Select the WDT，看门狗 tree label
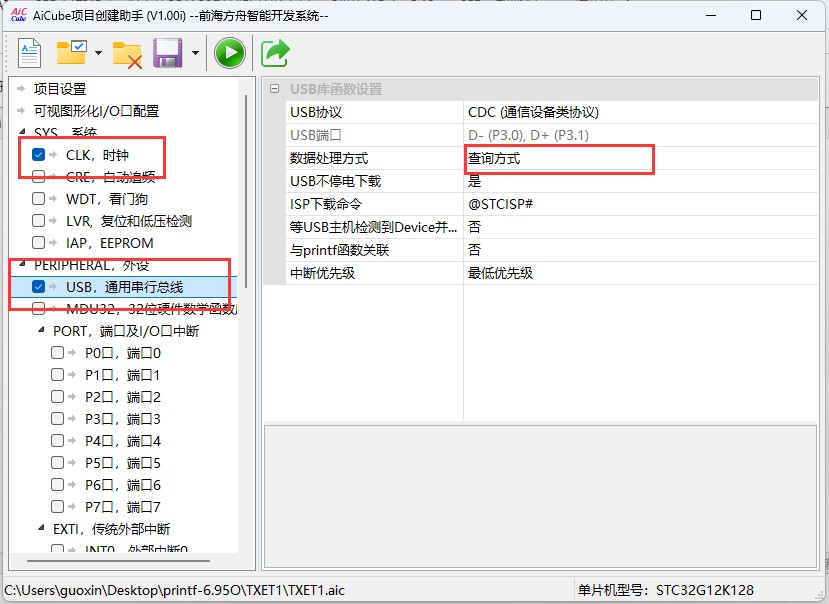This screenshot has height=604, width=829. tap(107, 199)
